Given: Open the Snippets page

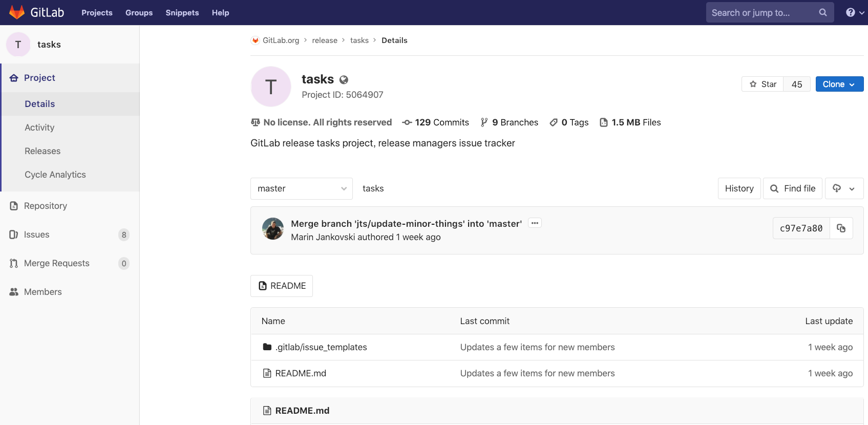Looking at the screenshot, I should tap(182, 13).
